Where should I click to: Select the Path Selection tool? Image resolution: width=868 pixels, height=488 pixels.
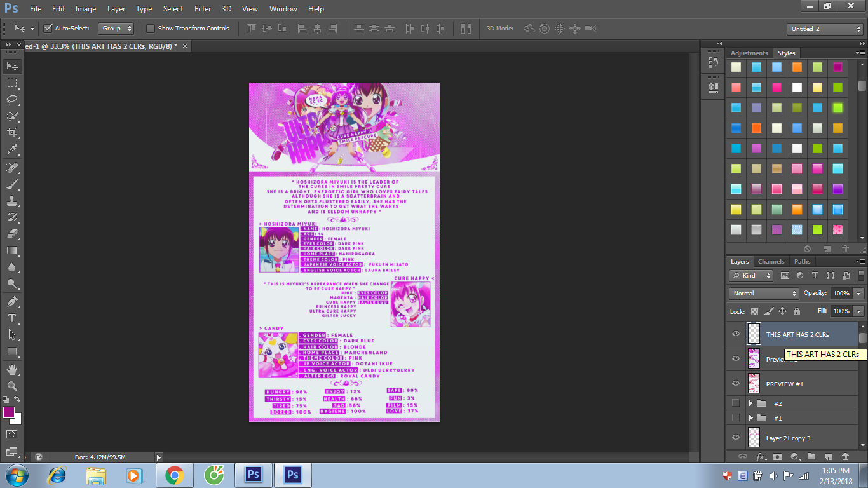click(x=12, y=334)
